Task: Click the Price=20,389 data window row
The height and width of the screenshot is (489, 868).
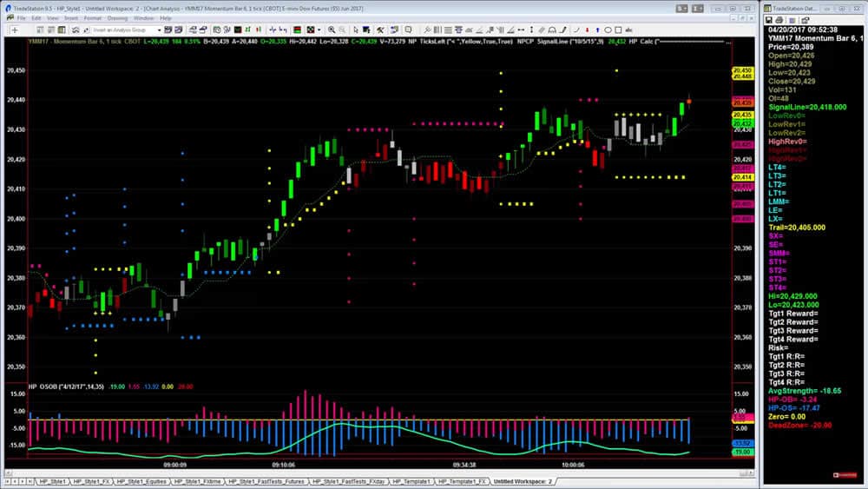Action: [791, 47]
